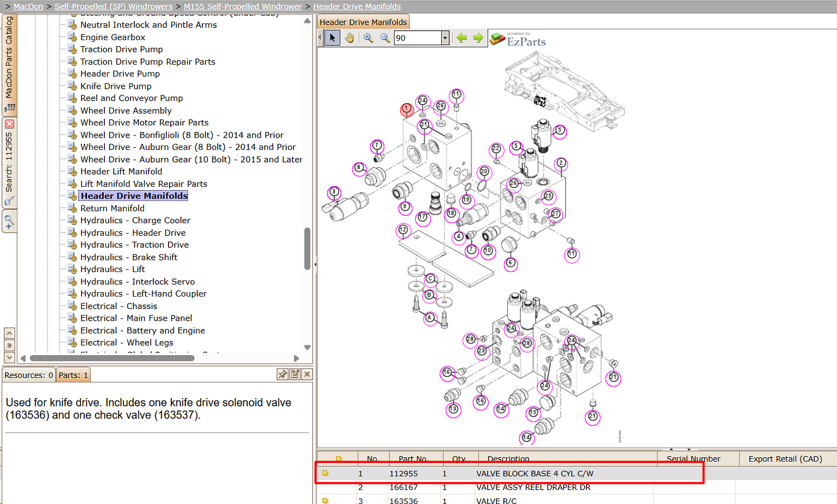The image size is (837, 504).
Task: Open Traction Drive Pump Repair Parts
Action: pyautogui.click(x=148, y=62)
